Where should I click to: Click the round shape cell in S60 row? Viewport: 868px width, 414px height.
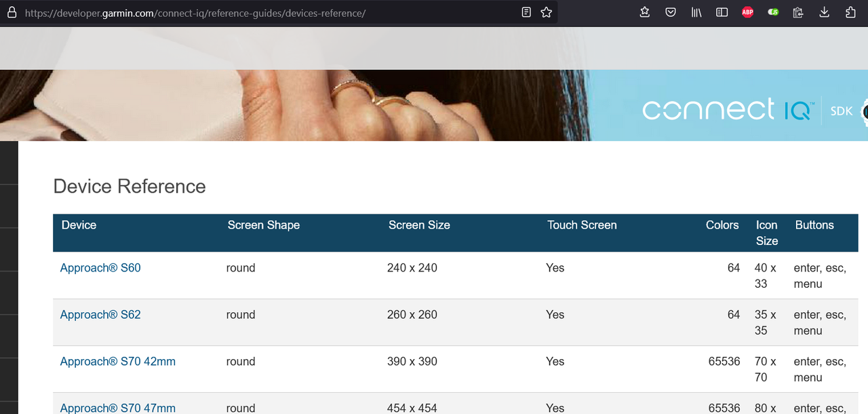241,268
